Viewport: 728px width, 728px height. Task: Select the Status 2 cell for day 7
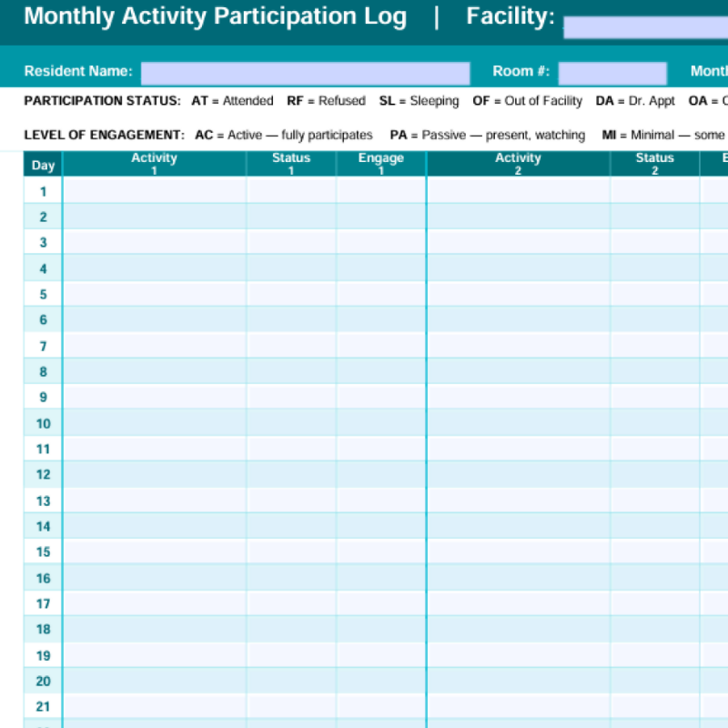coord(655,345)
